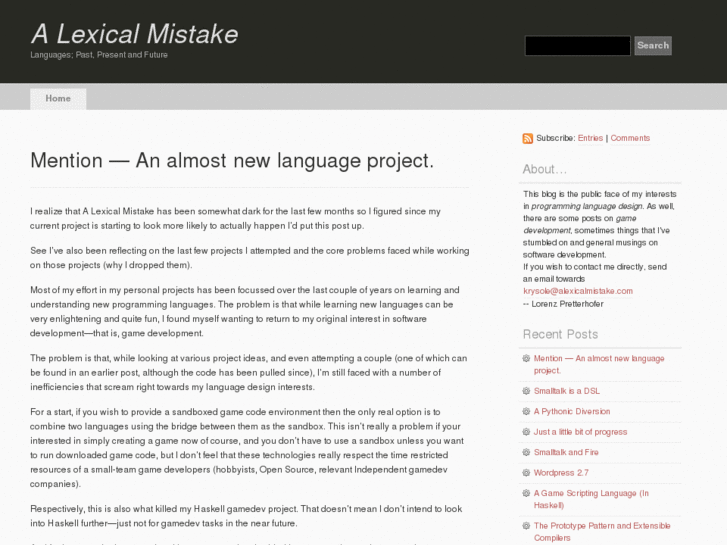The width and height of the screenshot is (727, 545).
Task: Click the tagline Languages; Past, Present and Future
Action: (99, 55)
